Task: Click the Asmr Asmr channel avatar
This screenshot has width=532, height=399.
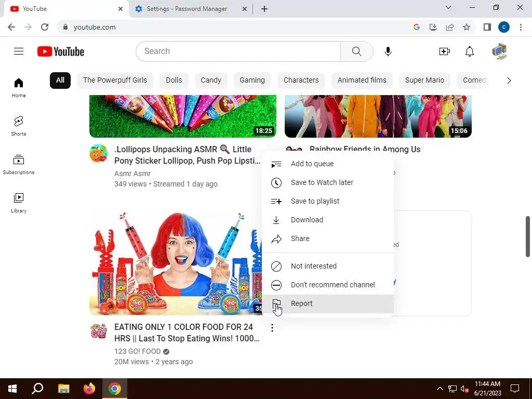Action: [x=99, y=153]
